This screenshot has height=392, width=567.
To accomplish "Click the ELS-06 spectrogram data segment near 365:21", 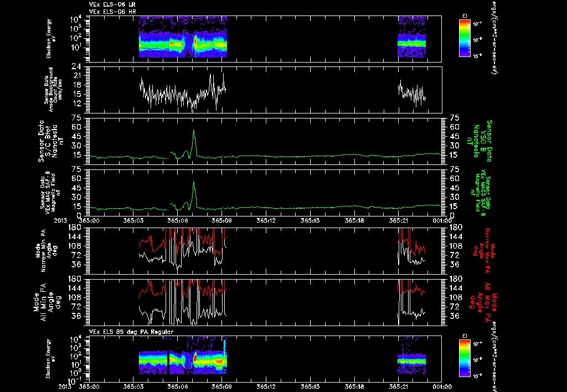I will tap(412, 37).
